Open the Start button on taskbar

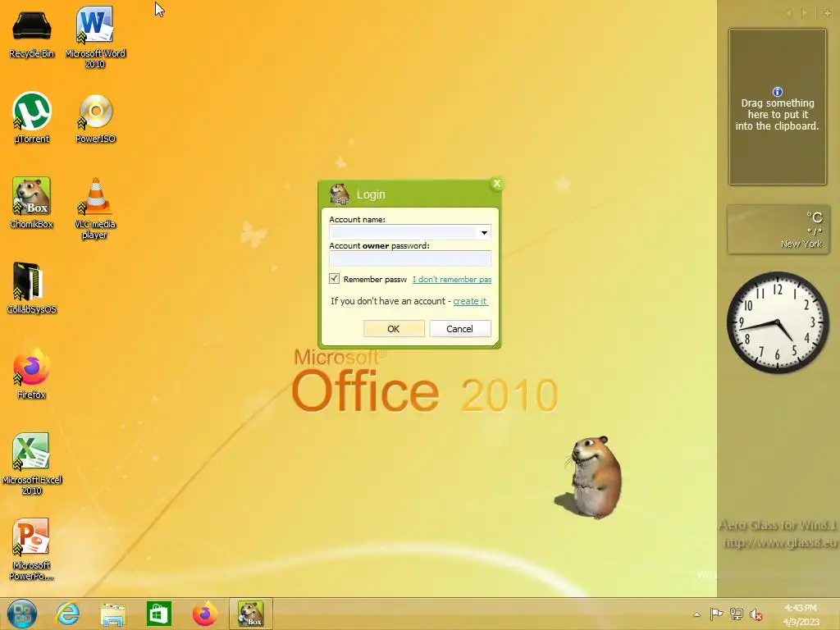22,614
